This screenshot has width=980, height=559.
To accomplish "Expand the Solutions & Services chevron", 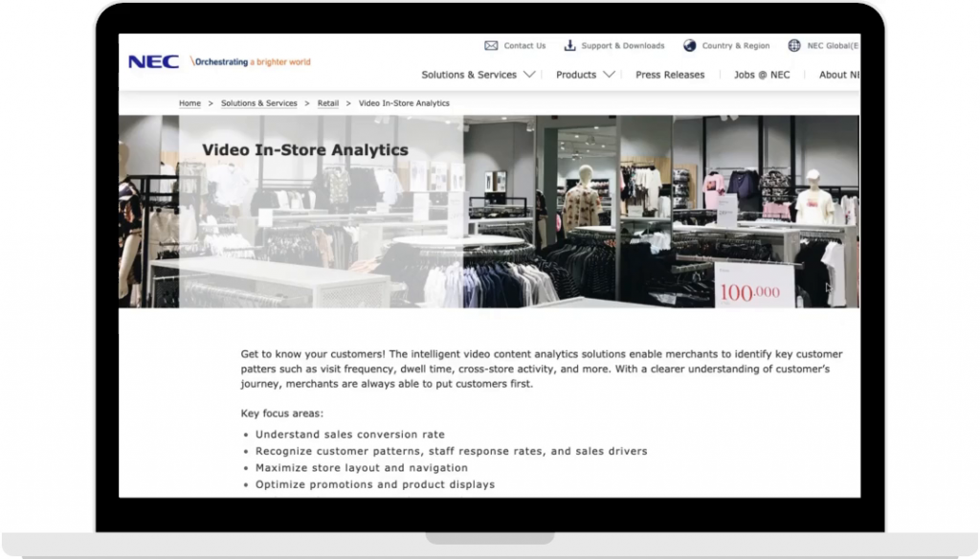I will [529, 75].
